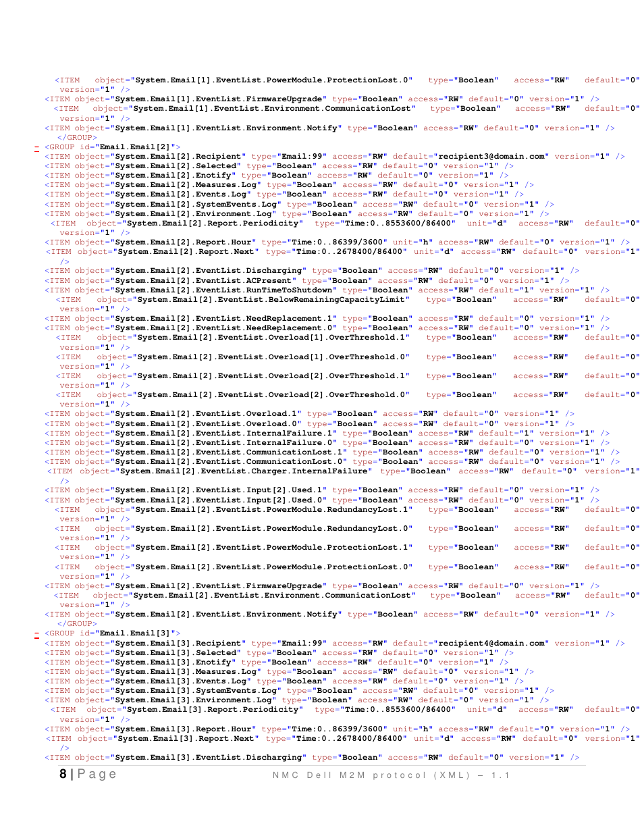Select "System.Email[2].EventList.Charger.InternalFailure" object text
644x834 pixels.
244,471
